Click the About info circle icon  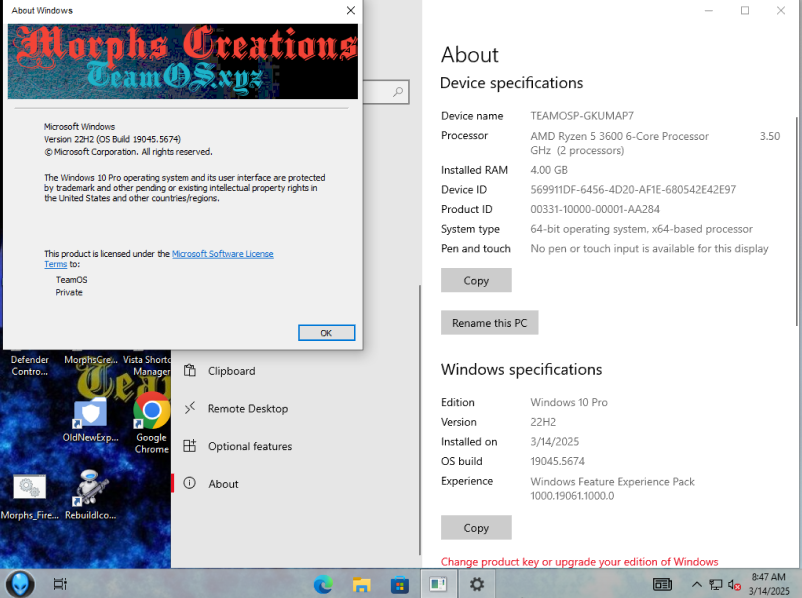190,483
